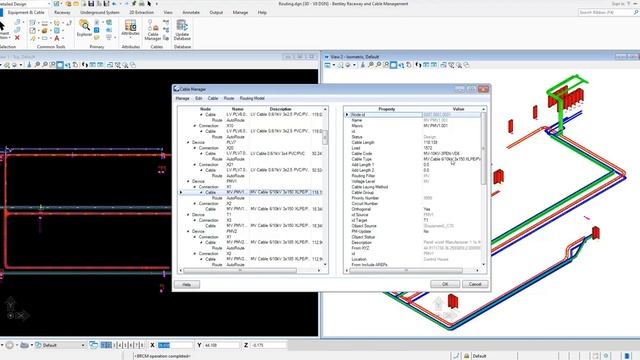Viewport: 640px width, 360px height.
Task: Collapse the Device PLV7 tree node
Action: click(x=188, y=142)
